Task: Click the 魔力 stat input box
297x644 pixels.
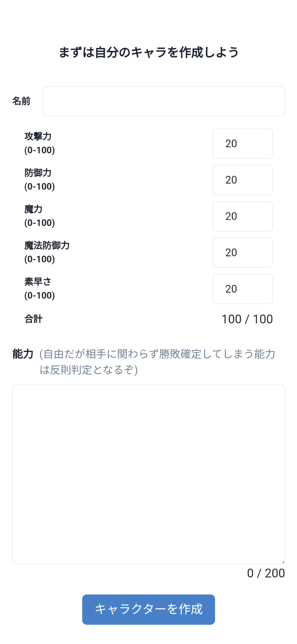Action: pyautogui.click(x=243, y=216)
